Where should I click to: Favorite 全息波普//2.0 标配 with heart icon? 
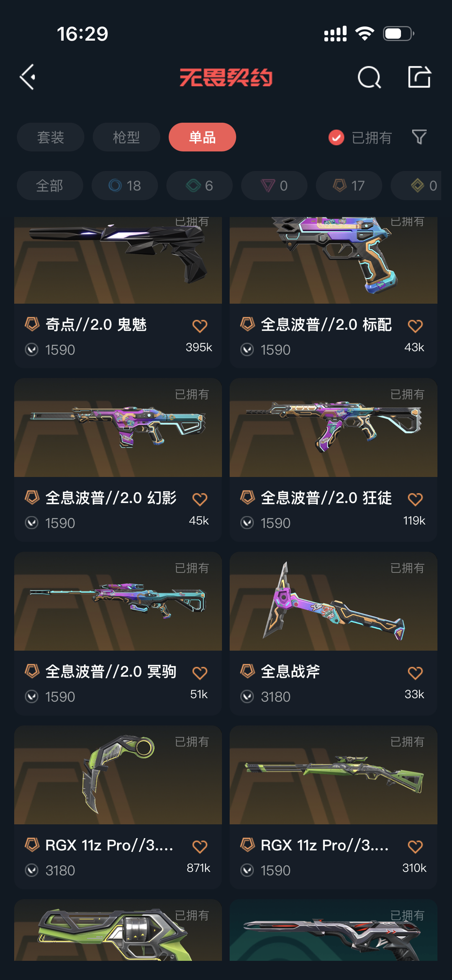coord(415,326)
